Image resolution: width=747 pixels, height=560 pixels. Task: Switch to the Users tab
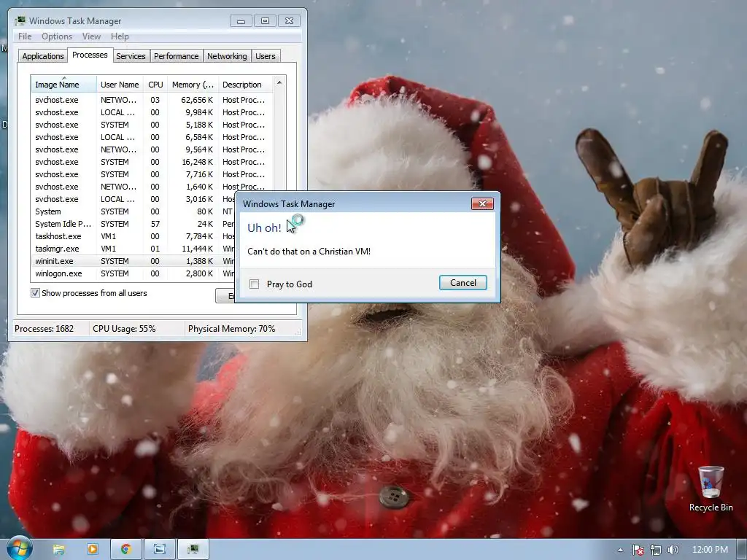[266, 56]
